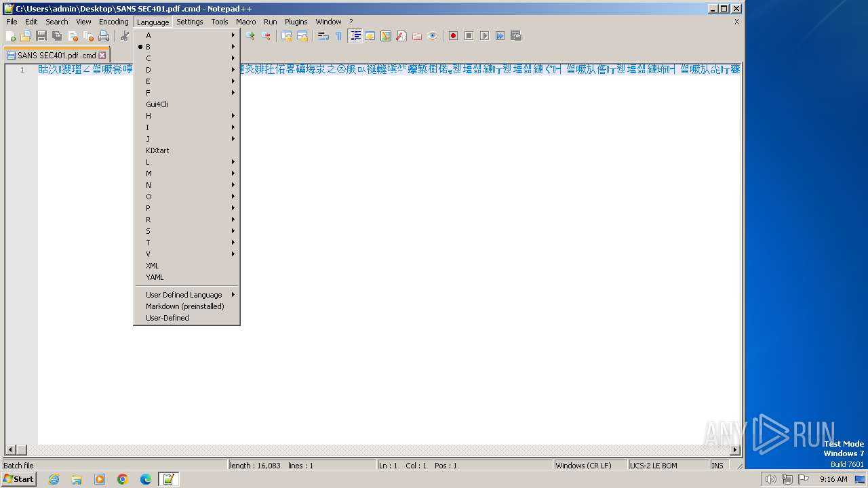Expand the A languages submenu
The width and height of the screenshot is (868, 488).
[x=187, y=35]
